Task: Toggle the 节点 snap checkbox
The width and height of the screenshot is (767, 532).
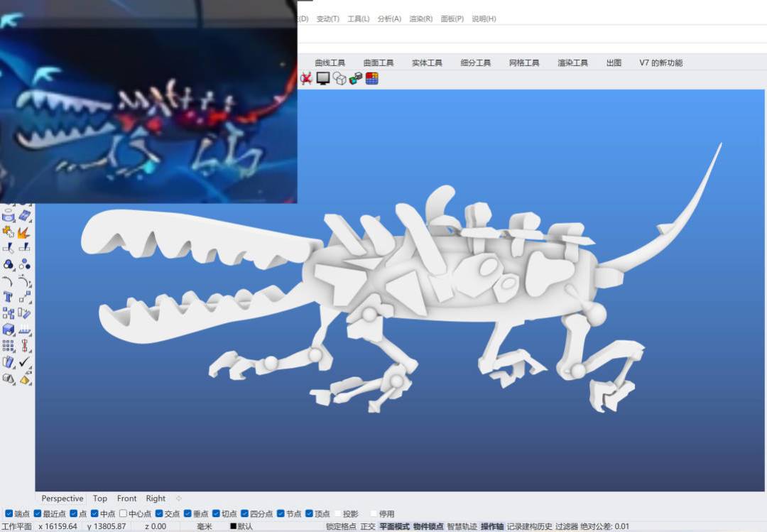Action: [281, 514]
